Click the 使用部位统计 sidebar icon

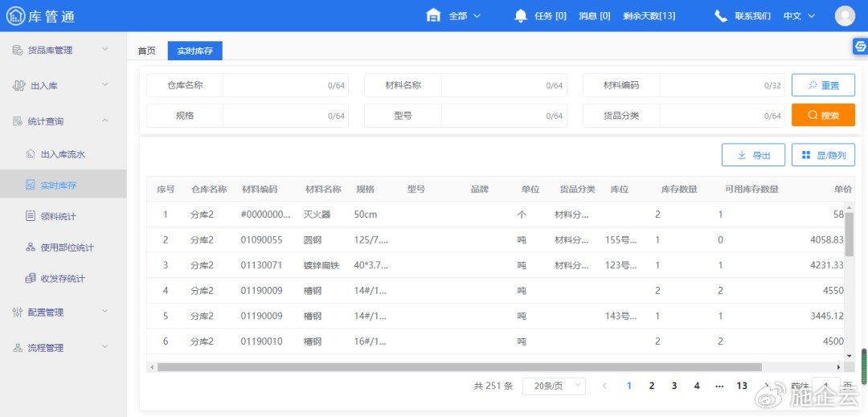pos(31,247)
